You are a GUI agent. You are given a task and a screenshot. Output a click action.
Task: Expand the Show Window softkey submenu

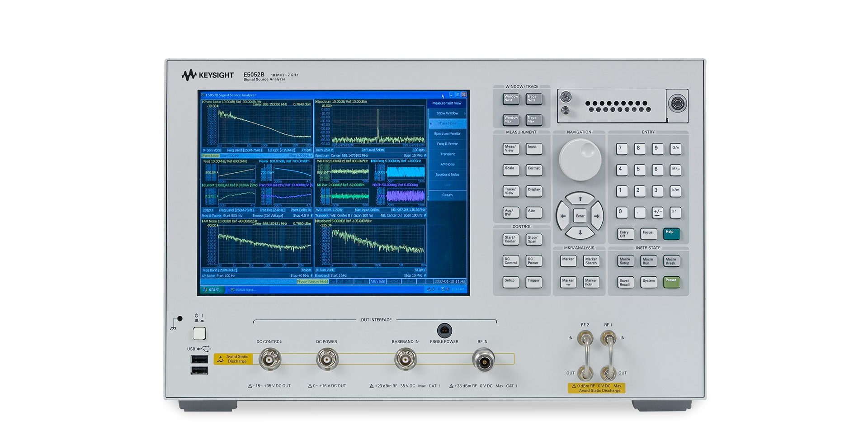click(447, 113)
